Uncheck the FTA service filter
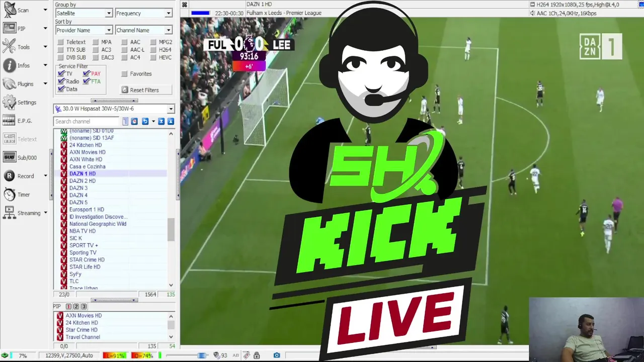 (x=87, y=81)
